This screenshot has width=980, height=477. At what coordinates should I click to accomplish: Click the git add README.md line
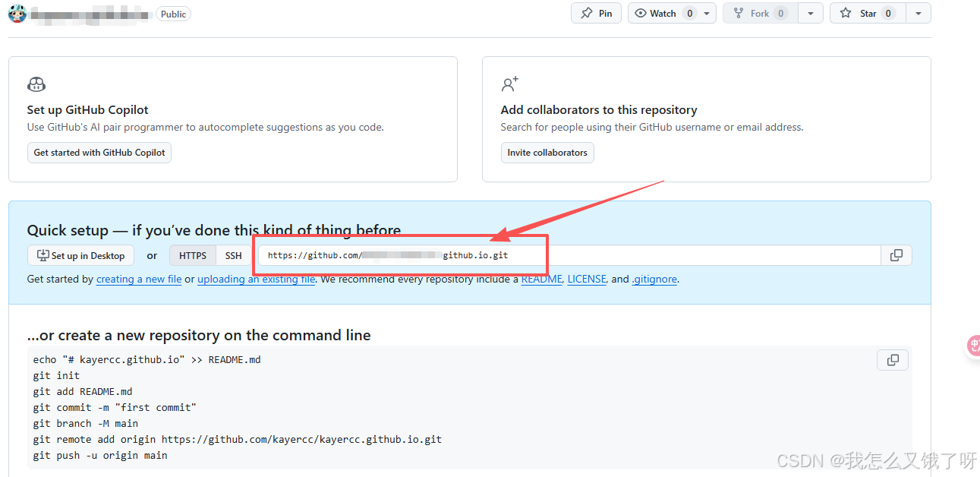[x=83, y=391]
